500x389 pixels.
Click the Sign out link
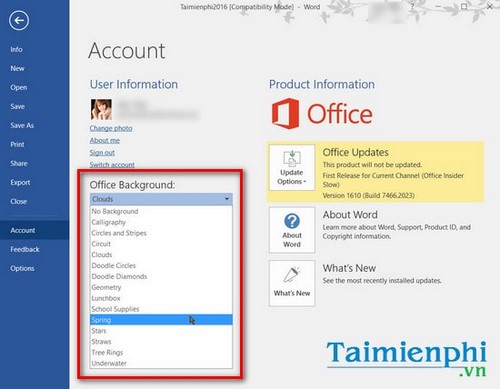(x=102, y=153)
